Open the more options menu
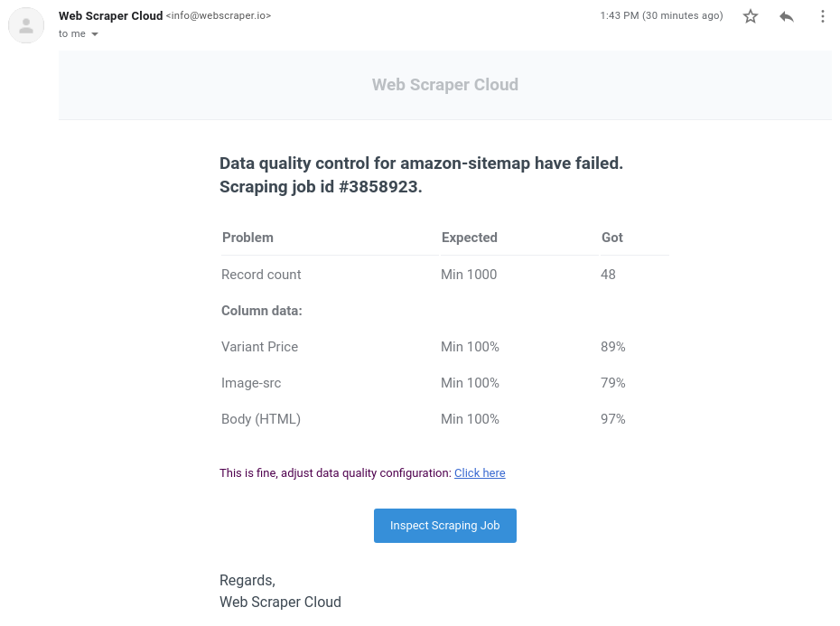This screenshot has width=840, height=626. point(822,15)
